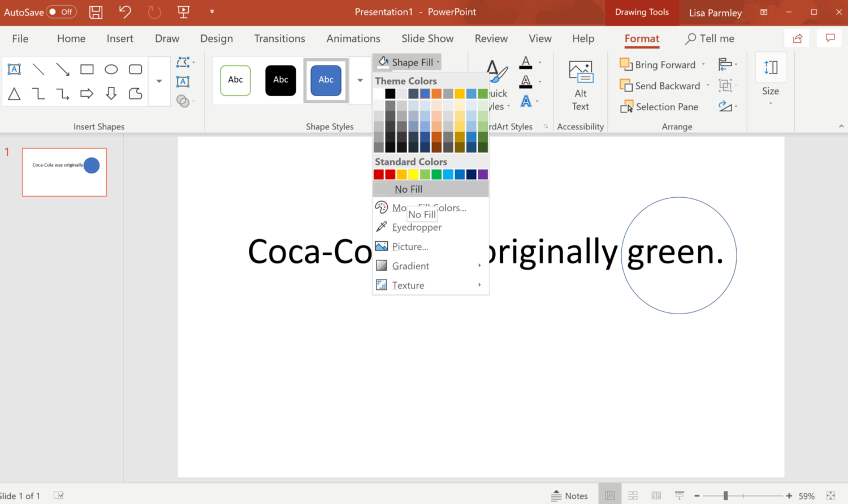Click the Save icon in title bar

click(x=96, y=12)
